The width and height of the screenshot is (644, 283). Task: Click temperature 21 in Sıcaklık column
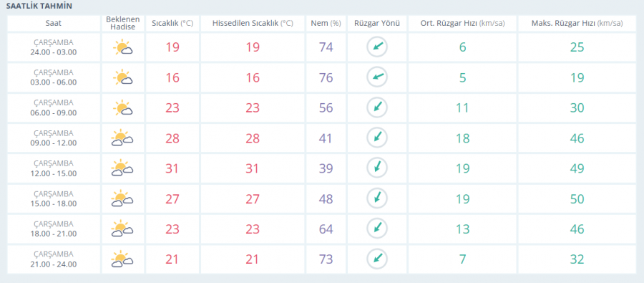172,259
